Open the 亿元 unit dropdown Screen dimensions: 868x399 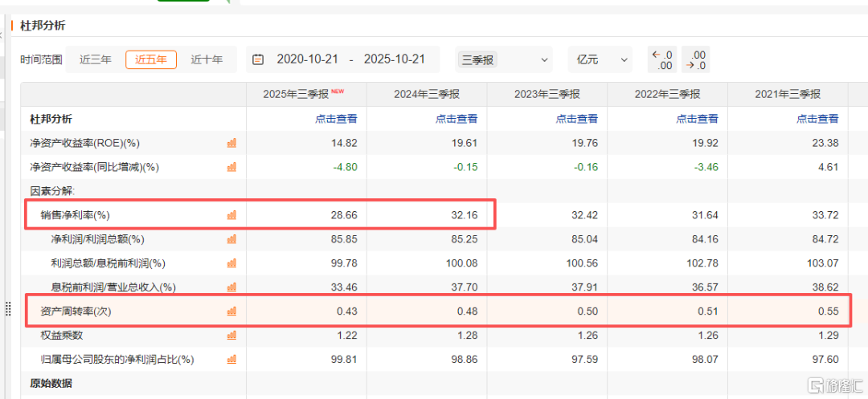(x=600, y=59)
